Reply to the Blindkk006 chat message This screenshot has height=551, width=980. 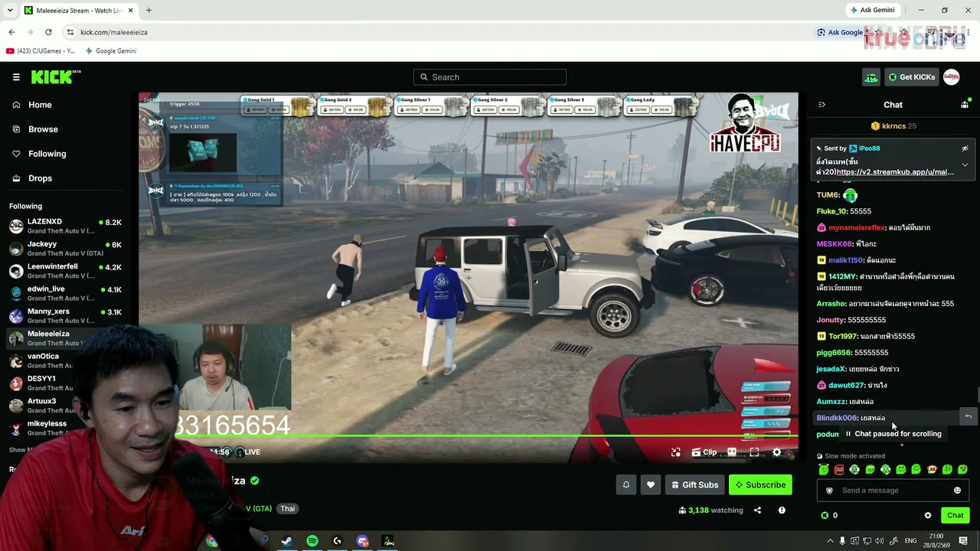[x=968, y=417]
